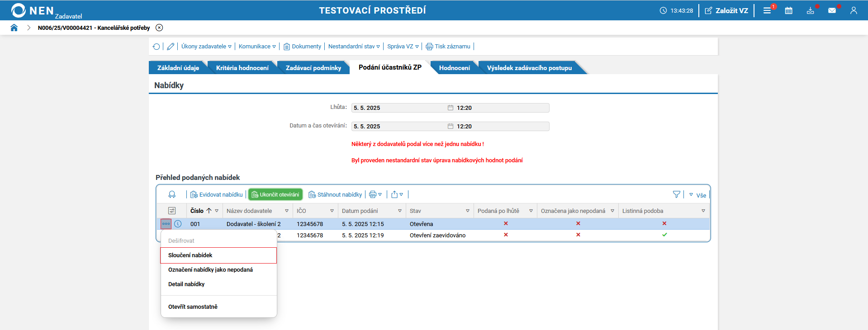This screenshot has height=330, width=868.
Task: Click the green Ukončit otevírání button
Action: pyautogui.click(x=275, y=194)
